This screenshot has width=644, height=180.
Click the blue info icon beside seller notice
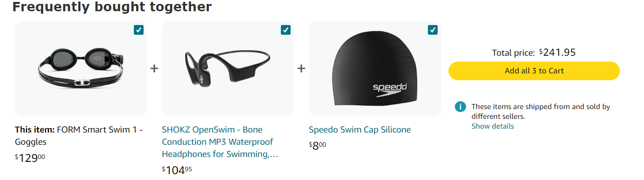click(460, 106)
